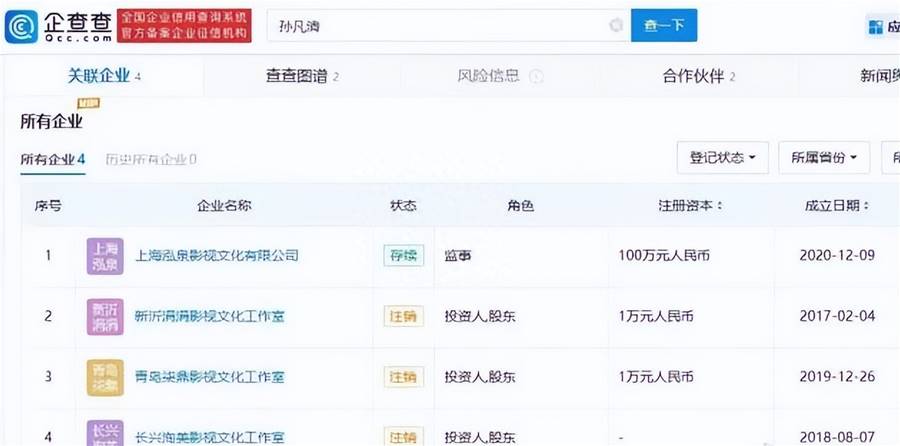
Task: Click the 长兴 company logo in row 4
Action: click(x=105, y=433)
